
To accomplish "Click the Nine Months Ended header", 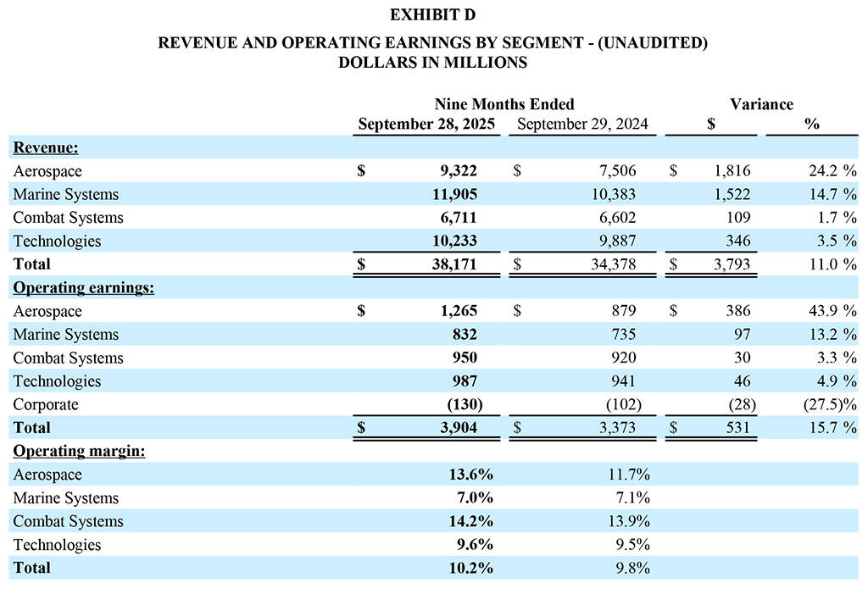I will tap(504, 104).
